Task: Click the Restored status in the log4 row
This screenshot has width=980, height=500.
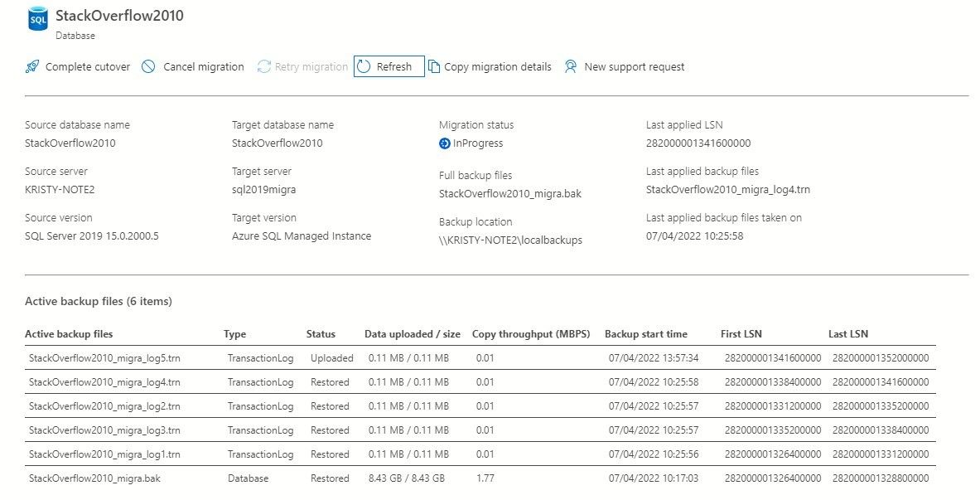Action: click(x=330, y=381)
